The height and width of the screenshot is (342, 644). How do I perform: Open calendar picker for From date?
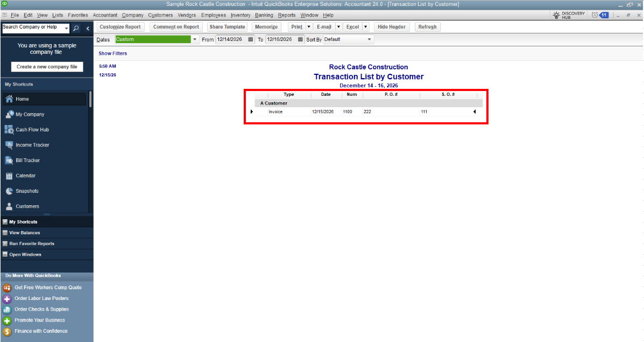point(251,39)
